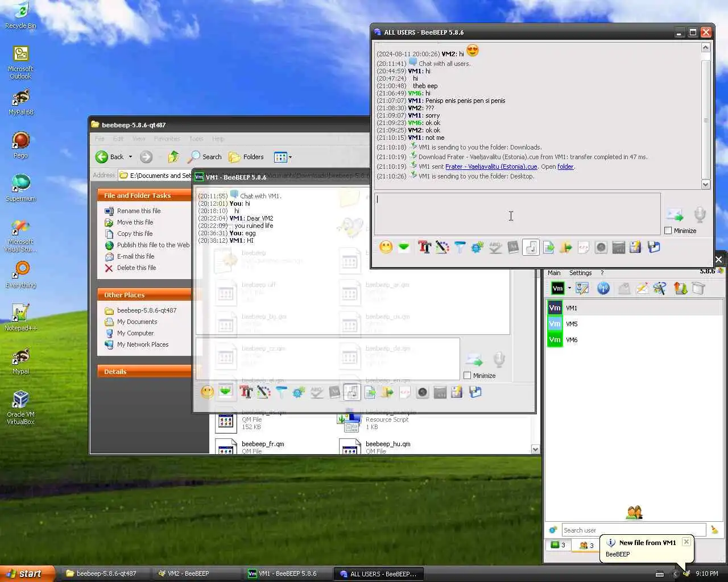This screenshot has width=728, height=582.
Task: Click green down-arrow icon in ALL USERS toolbar
Action: coord(404,247)
